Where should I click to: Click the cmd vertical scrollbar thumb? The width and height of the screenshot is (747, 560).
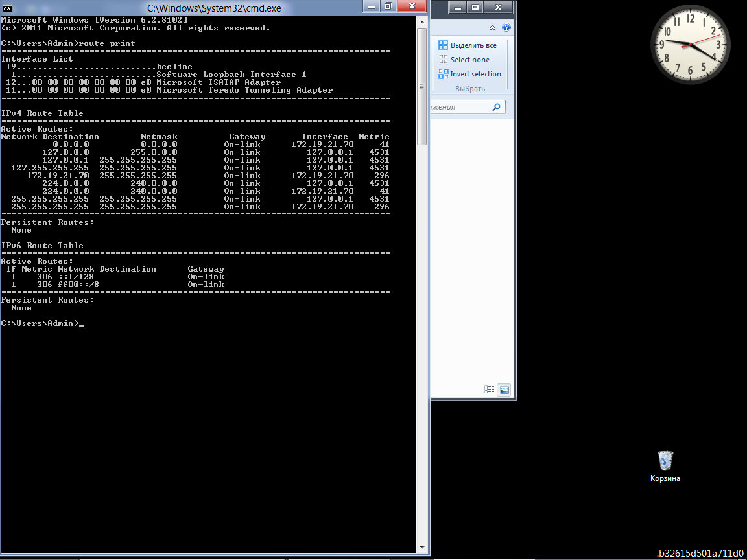tap(422, 84)
